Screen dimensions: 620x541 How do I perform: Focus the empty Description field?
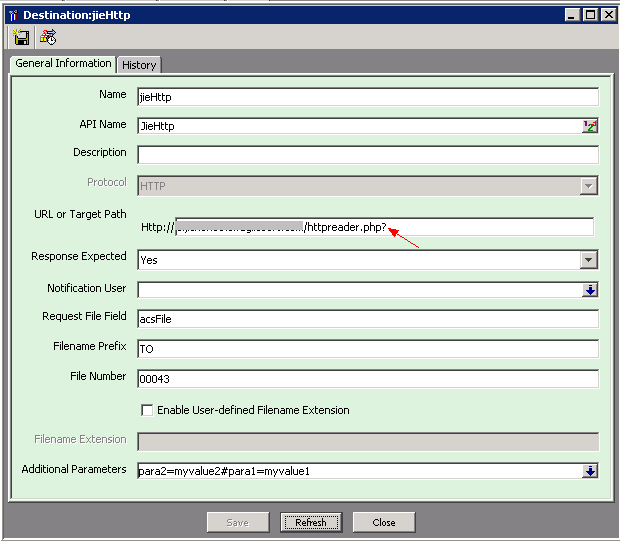tap(366, 155)
